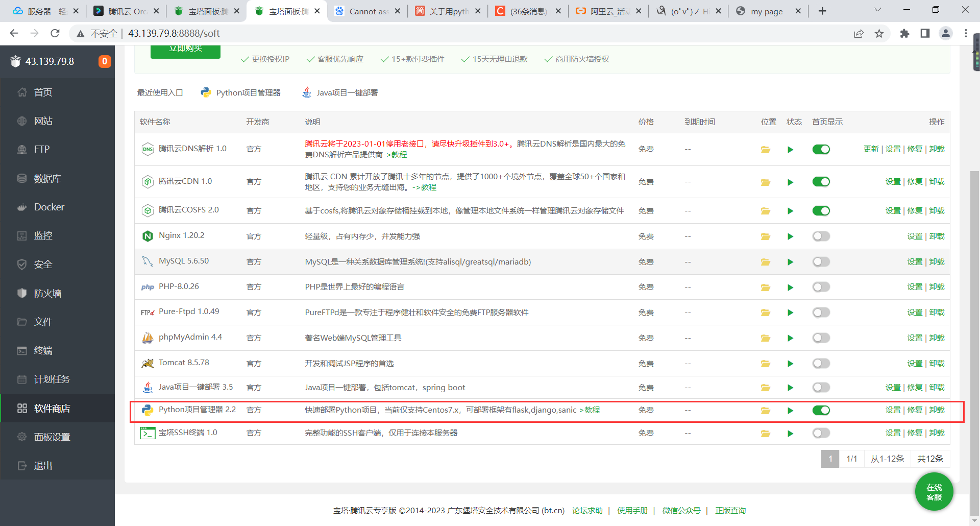The image size is (980, 526).
Task: Open the notification badge showing 0
Action: point(105,61)
